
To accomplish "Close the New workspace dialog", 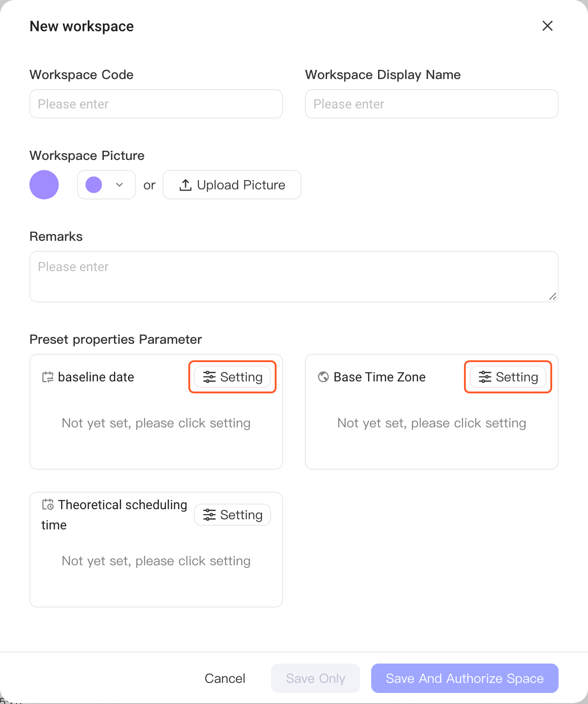I will 548,26.
